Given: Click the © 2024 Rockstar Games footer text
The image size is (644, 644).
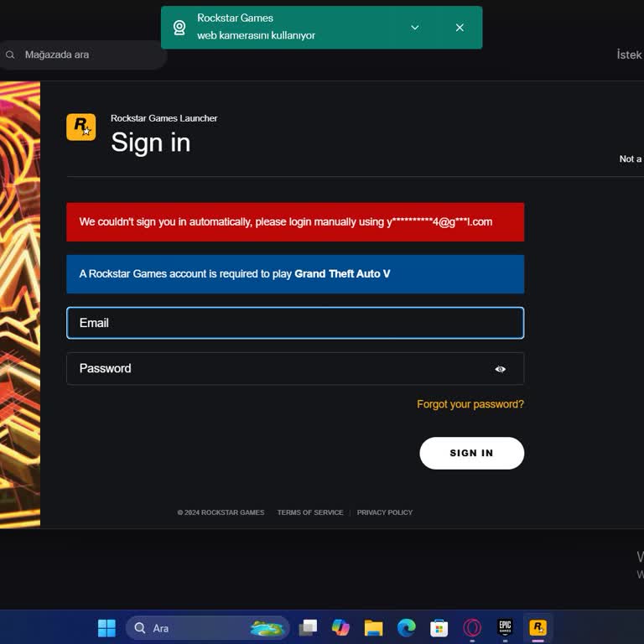Looking at the screenshot, I should [221, 512].
